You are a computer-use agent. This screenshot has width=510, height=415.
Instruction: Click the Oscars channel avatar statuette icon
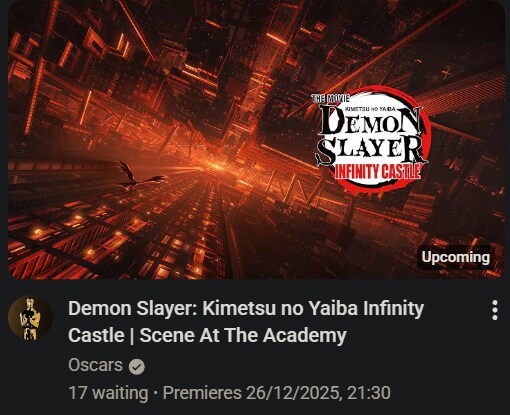click(30, 318)
